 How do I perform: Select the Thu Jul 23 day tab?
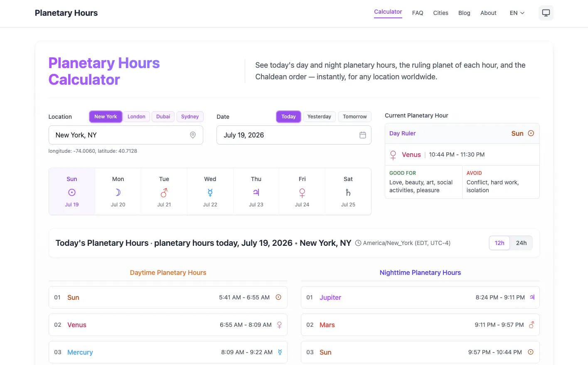coord(256,191)
